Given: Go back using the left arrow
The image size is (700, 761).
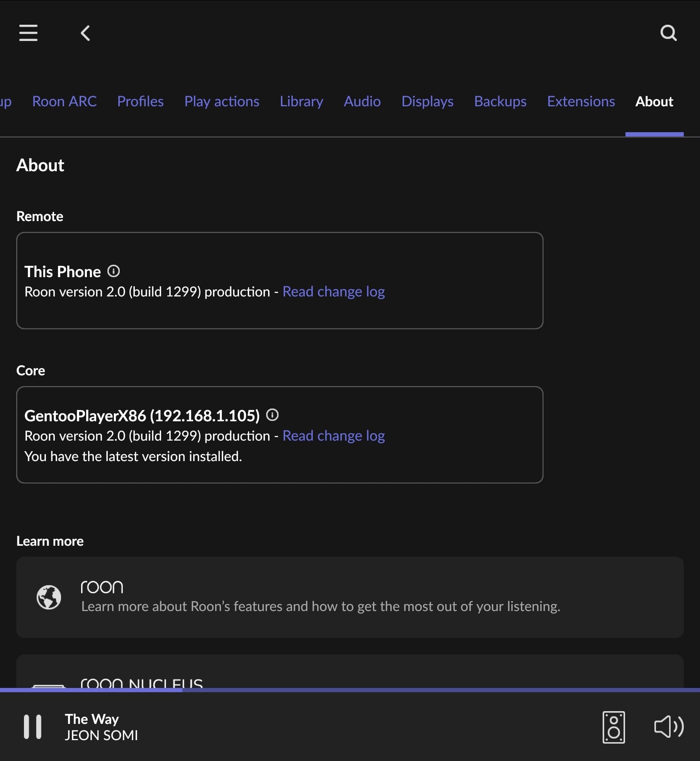Looking at the screenshot, I should point(85,33).
